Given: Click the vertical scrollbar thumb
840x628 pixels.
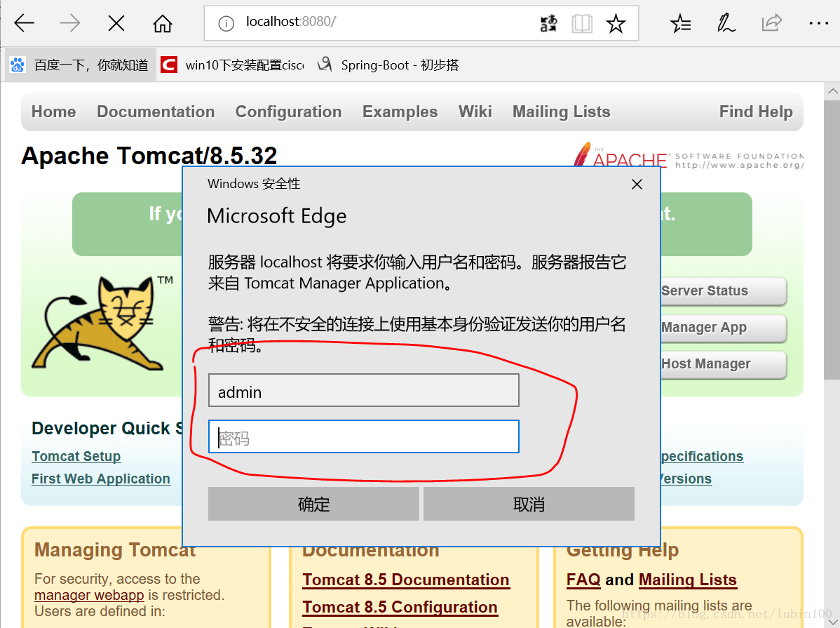Looking at the screenshot, I should tap(832, 239).
